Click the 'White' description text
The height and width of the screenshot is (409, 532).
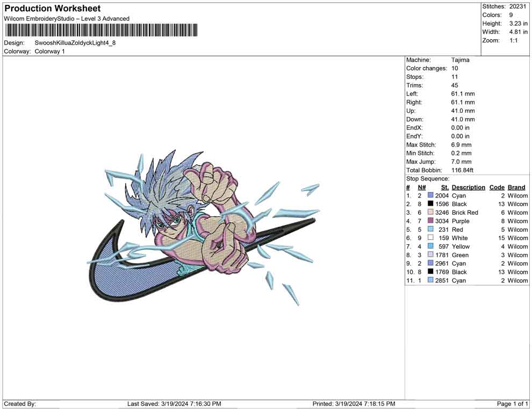(x=460, y=238)
